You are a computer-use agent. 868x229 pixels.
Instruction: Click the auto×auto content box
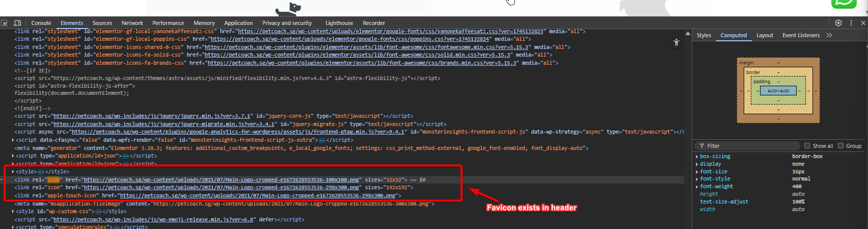778,91
